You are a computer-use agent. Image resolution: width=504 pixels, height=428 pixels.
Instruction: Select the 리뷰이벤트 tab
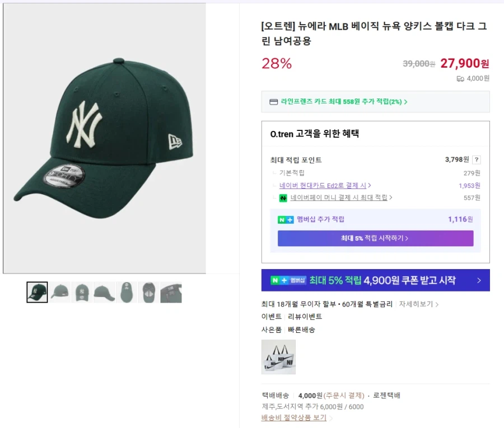pyautogui.click(x=305, y=316)
